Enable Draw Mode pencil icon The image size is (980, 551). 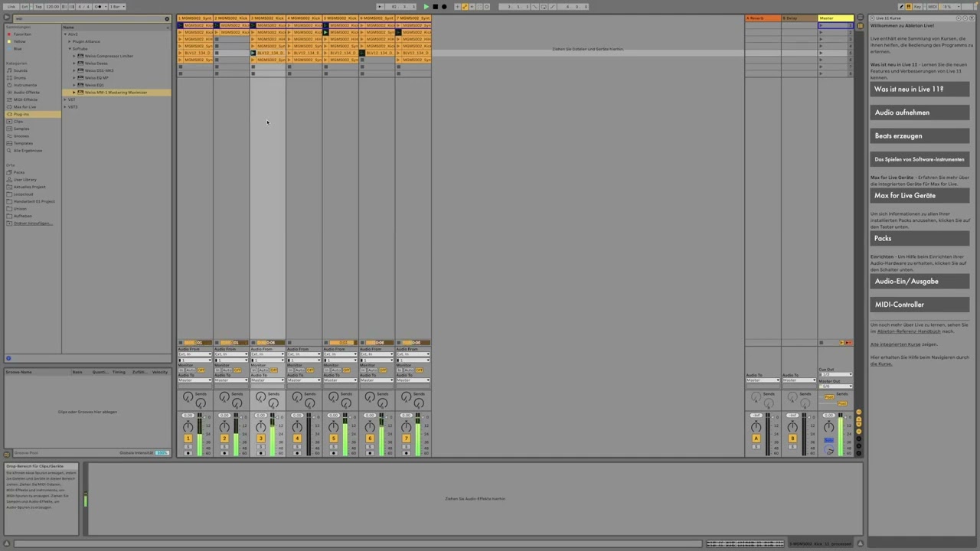(901, 7)
